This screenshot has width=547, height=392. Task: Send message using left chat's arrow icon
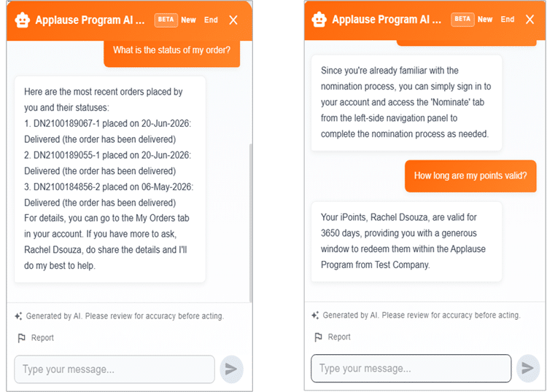pos(231,369)
